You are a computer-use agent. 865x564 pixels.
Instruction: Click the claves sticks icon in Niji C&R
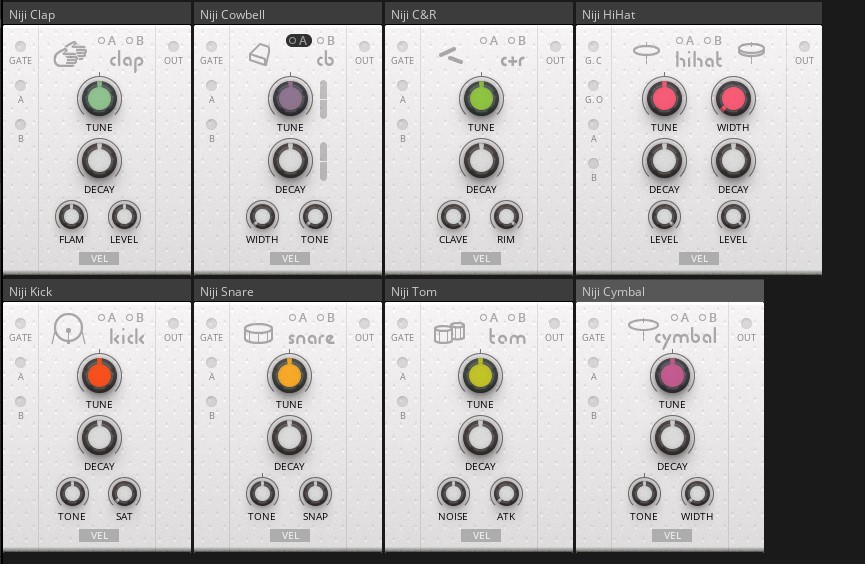(x=450, y=55)
